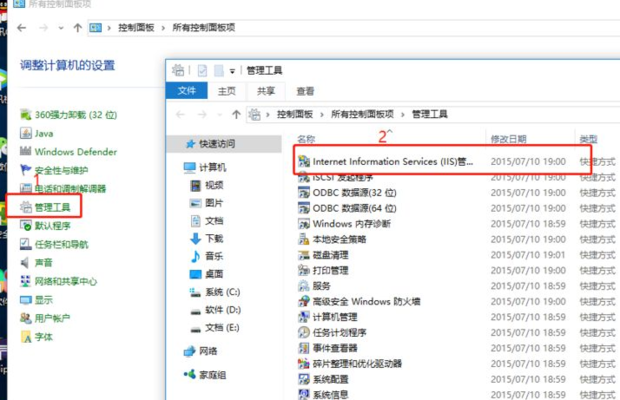The image size is (620, 400).
Task: Click the Internet Information Services (IIS) icon
Action: pos(304,161)
